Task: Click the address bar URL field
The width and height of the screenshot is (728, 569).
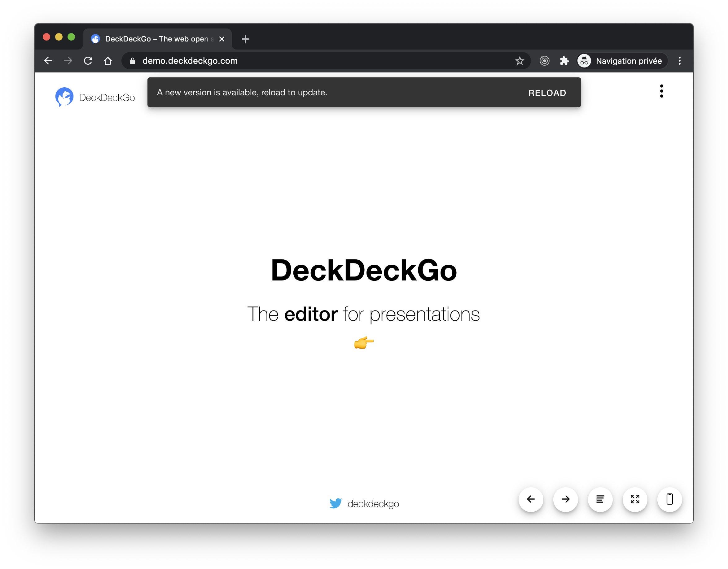Action: pyautogui.click(x=300, y=61)
